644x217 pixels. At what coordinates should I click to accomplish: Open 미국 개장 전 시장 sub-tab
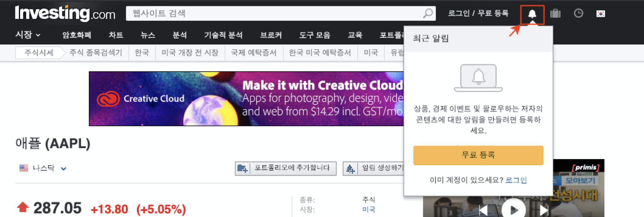(190, 53)
